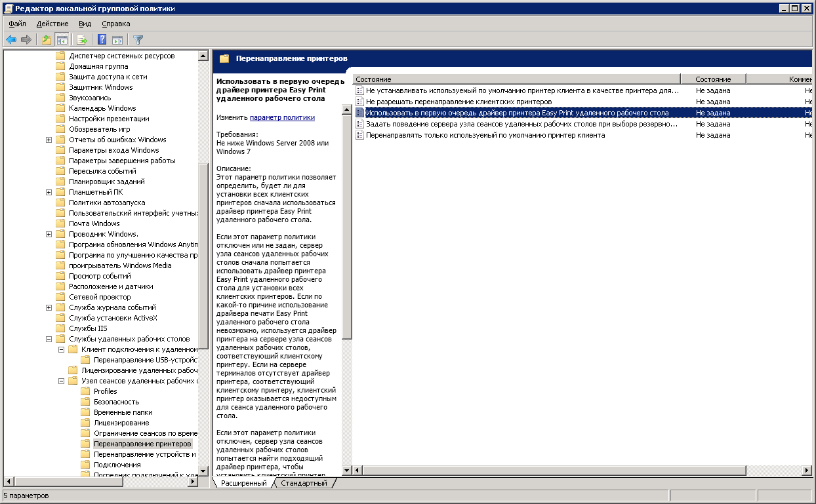This screenshot has width=816, height=504.
Task: Click the policy icon of 'Не разрешать перенаправление клиентских принтеров'
Action: pyautogui.click(x=359, y=102)
